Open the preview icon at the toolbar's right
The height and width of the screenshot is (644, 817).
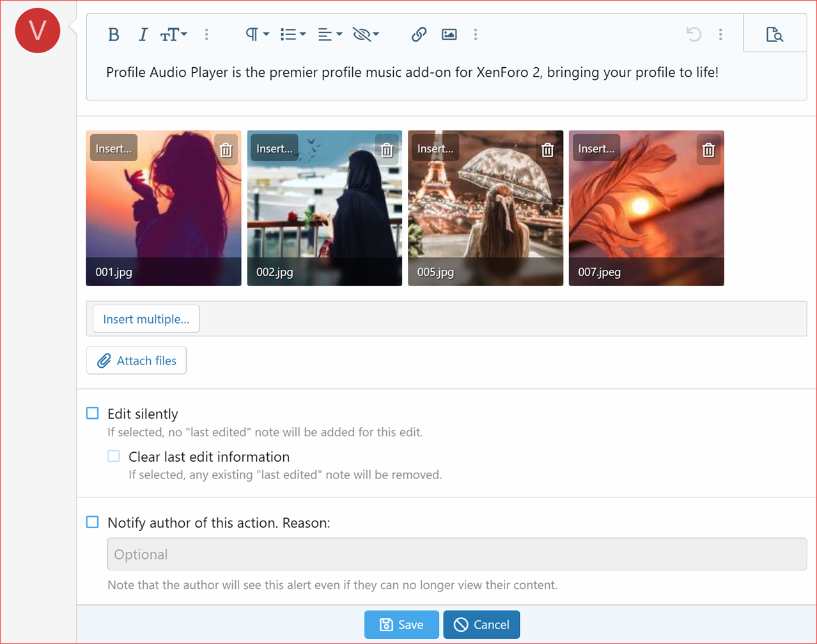[x=774, y=35]
